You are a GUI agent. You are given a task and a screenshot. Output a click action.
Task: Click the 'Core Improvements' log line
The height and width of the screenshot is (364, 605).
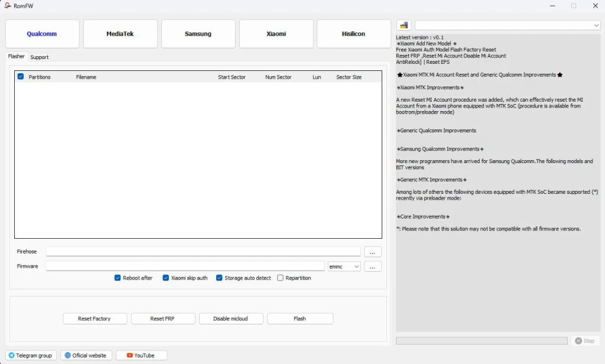(x=423, y=216)
